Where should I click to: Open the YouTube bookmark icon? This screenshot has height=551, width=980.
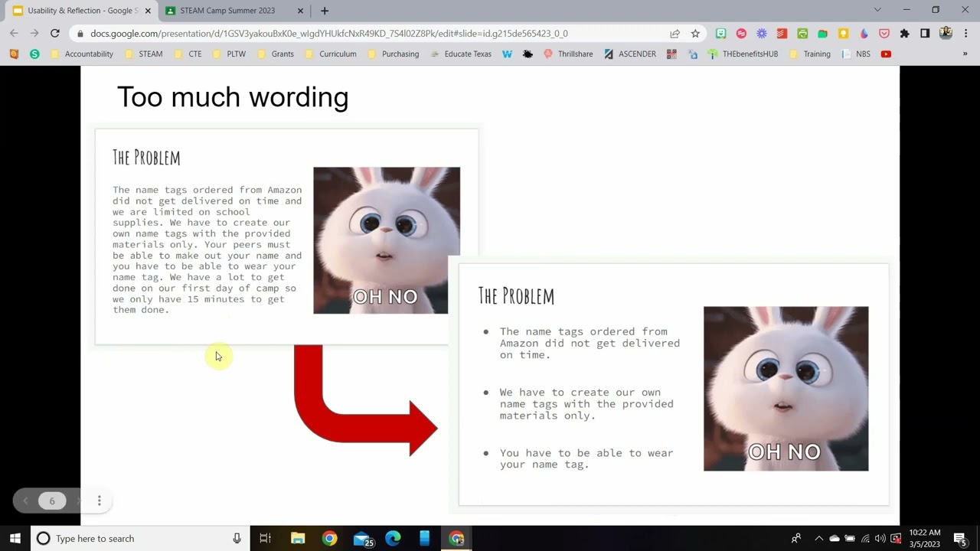click(x=886, y=54)
